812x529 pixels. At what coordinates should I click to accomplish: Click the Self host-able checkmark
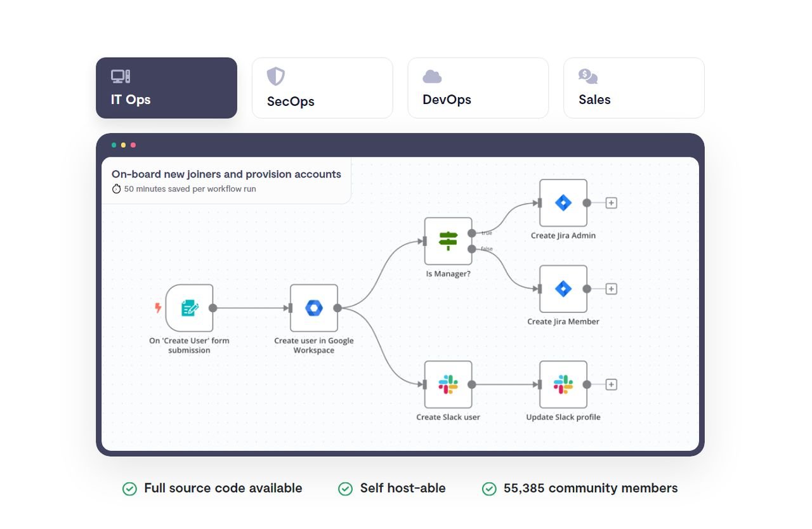345,488
